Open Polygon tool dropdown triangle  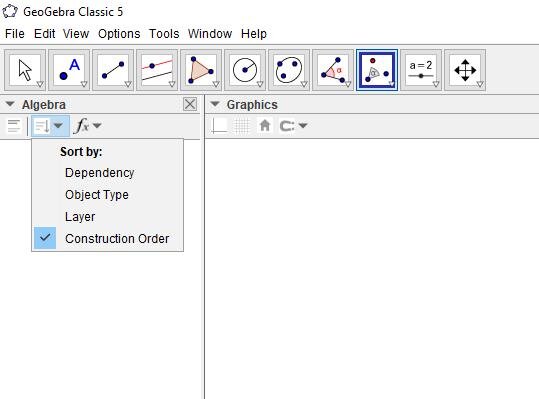[x=216, y=84]
